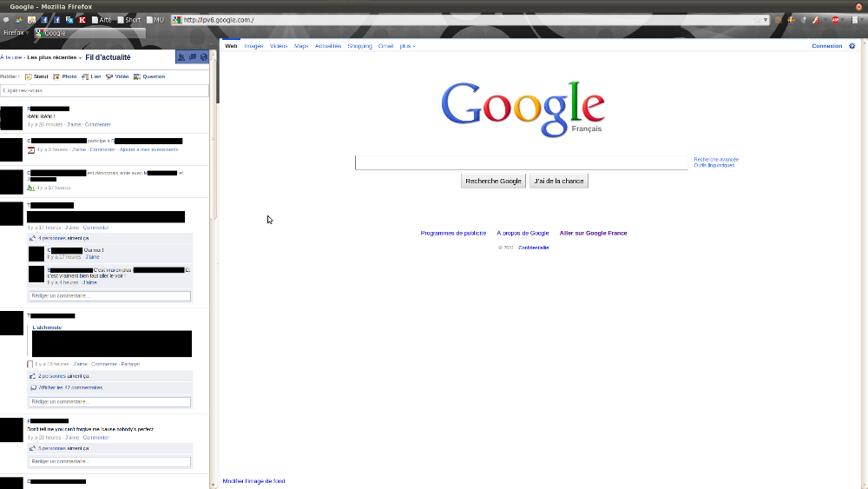The image size is (868, 489).
Task: Close the Facebook sidebar with the x
Action: 211,44
